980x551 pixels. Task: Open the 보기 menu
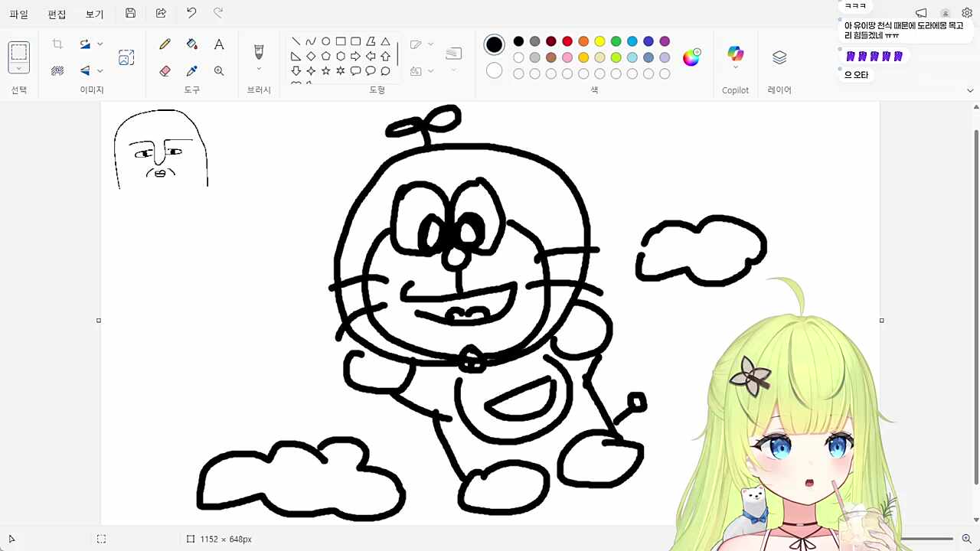point(94,14)
